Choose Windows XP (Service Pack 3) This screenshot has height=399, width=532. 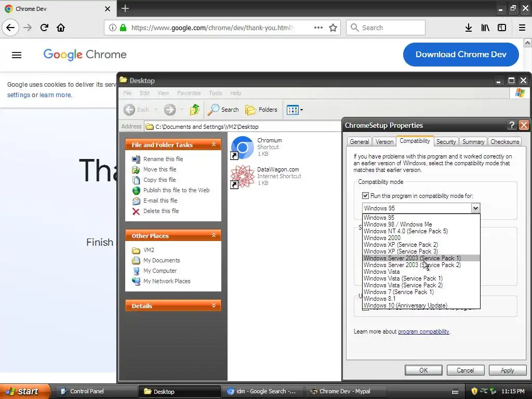[421, 251]
